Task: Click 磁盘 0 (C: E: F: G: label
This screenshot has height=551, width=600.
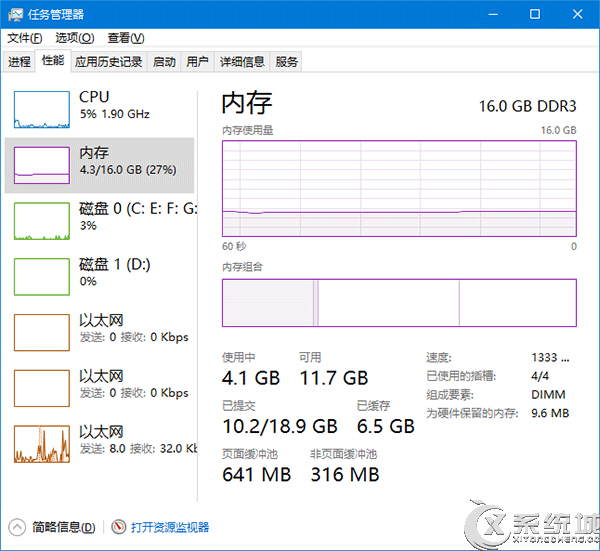Action: coord(138,209)
